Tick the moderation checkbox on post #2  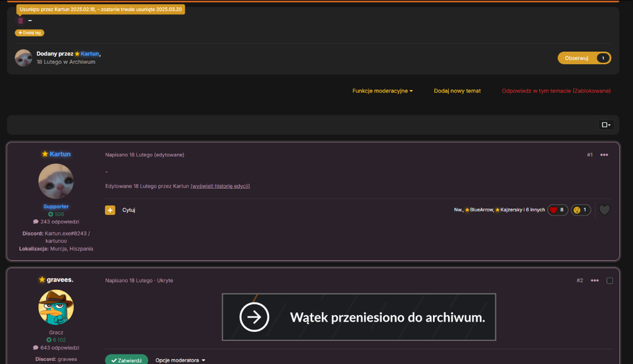[x=610, y=280]
